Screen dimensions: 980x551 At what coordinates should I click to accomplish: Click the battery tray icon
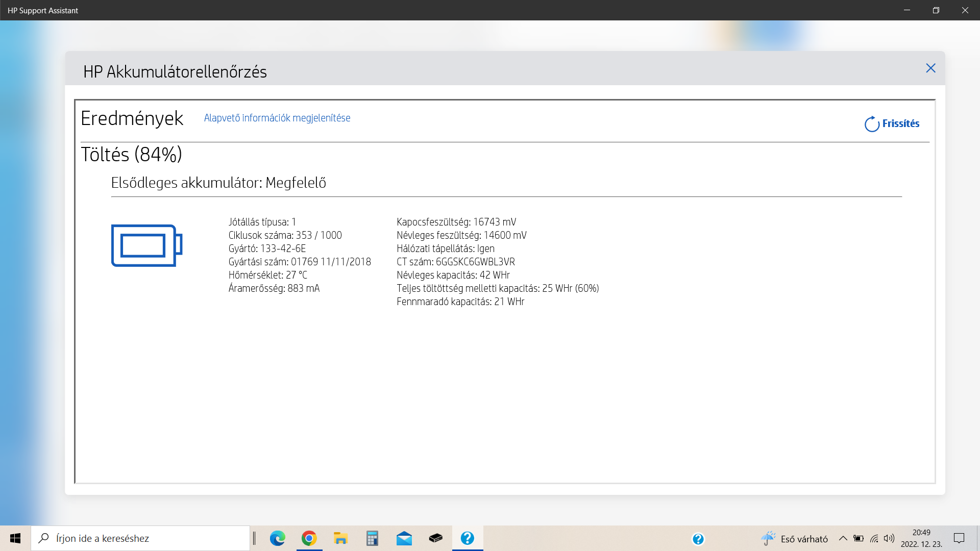[859, 538]
